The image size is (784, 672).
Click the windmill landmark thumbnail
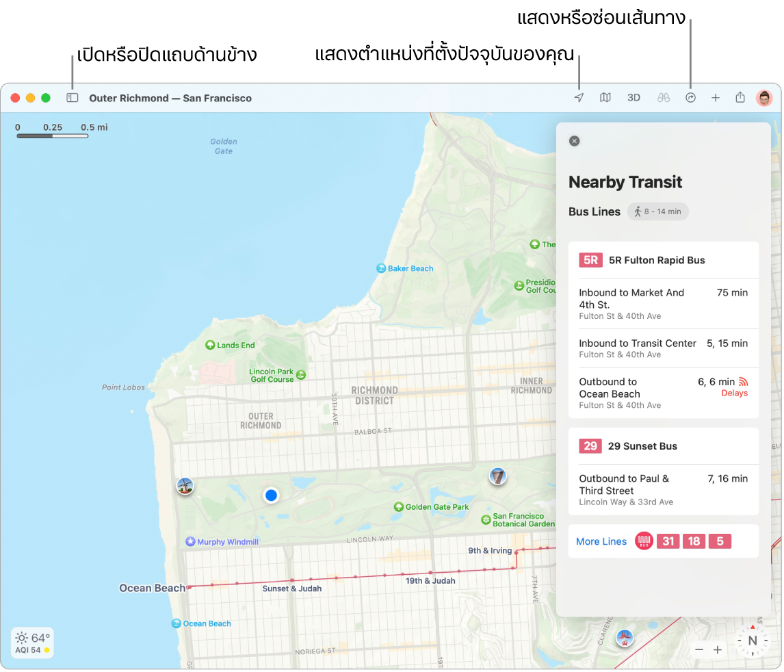click(185, 486)
